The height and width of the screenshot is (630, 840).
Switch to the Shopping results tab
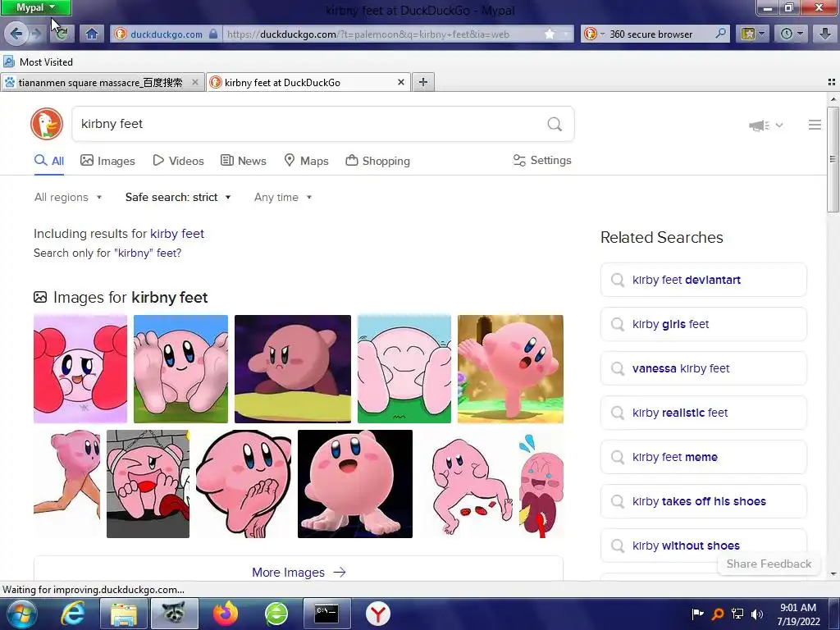(377, 161)
